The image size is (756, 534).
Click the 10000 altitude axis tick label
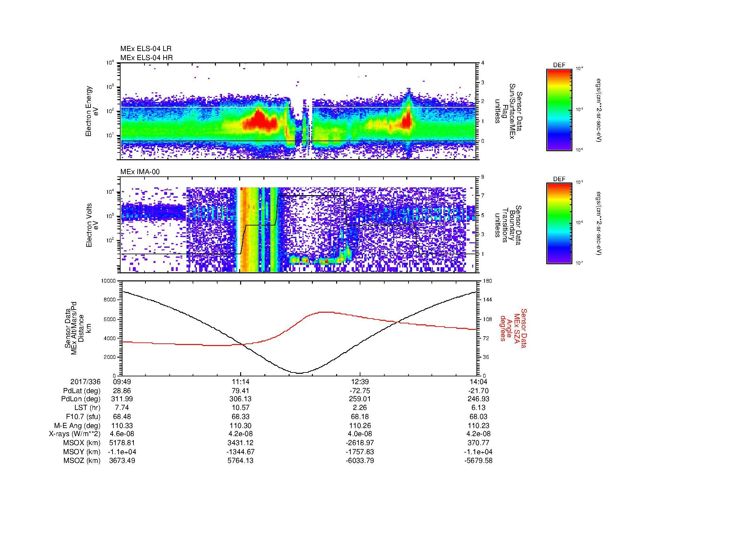(x=109, y=281)
